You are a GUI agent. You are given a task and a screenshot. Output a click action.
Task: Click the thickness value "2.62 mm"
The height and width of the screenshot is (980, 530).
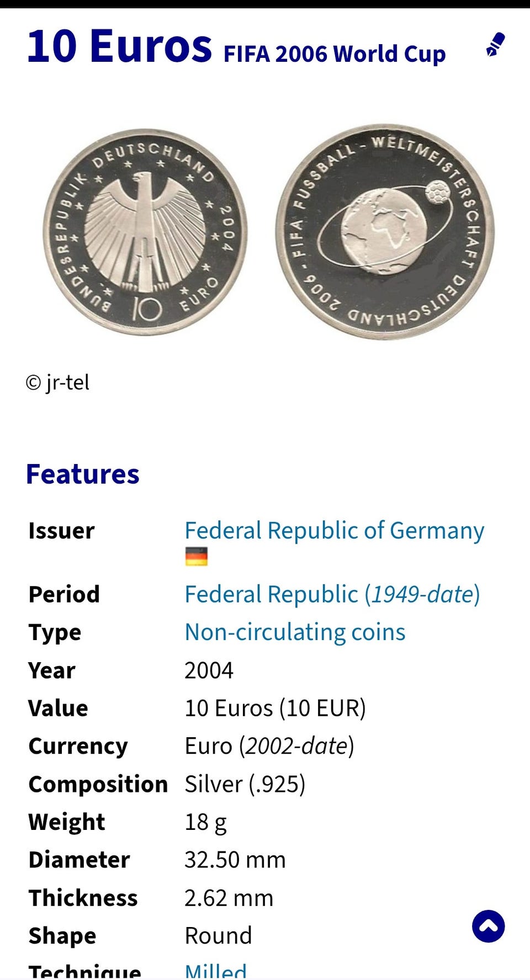pyautogui.click(x=229, y=898)
